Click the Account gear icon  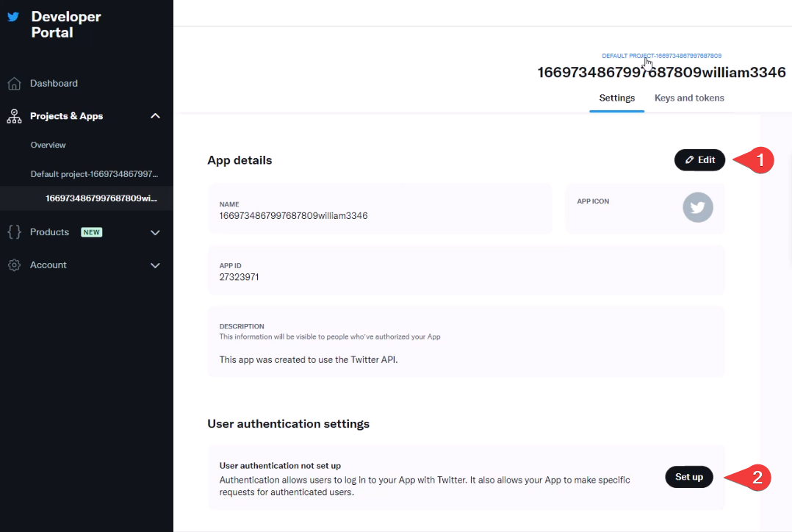pos(14,265)
